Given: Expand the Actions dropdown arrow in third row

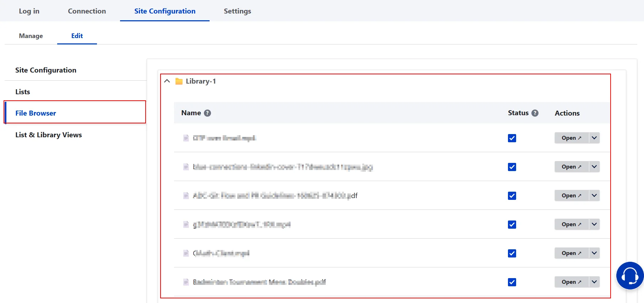Looking at the screenshot, I should tap(594, 195).
